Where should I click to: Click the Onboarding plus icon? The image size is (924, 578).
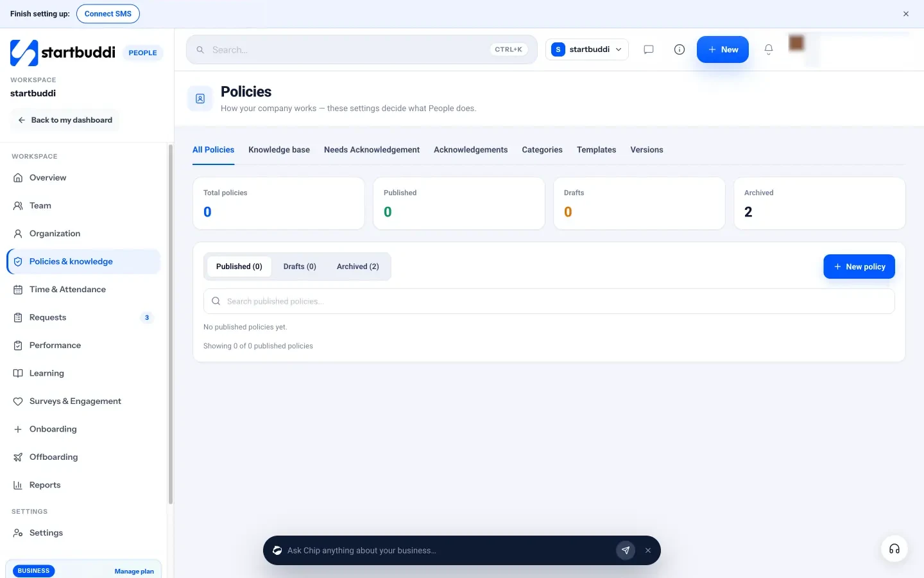click(x=18, y=429)
